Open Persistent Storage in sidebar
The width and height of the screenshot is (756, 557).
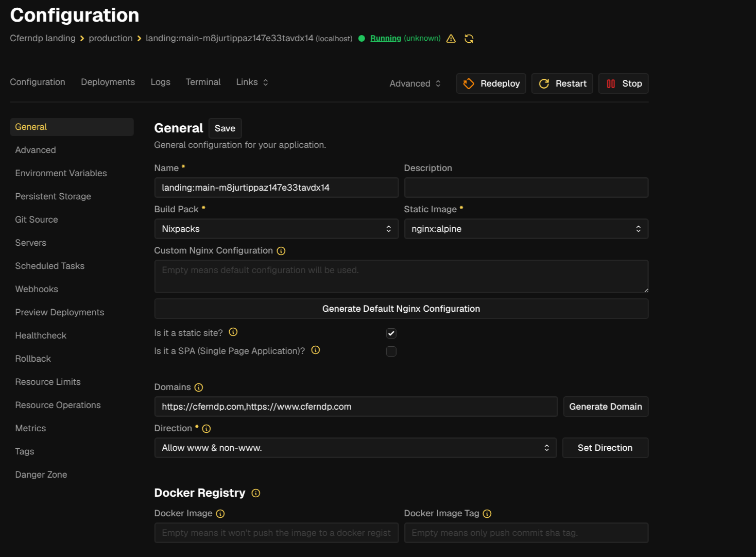(x=72, y=196)
